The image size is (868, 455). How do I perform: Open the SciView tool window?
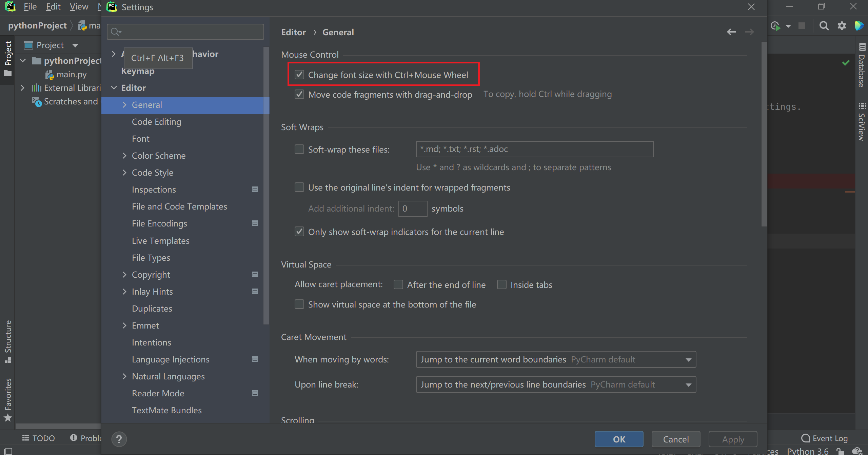[x=862, y=122]
